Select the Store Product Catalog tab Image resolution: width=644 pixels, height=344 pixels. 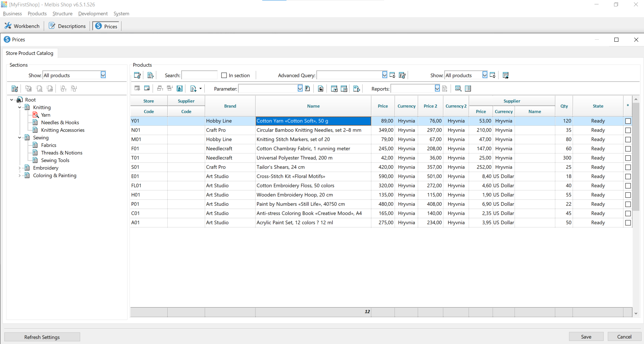click(x=30, y=53)
